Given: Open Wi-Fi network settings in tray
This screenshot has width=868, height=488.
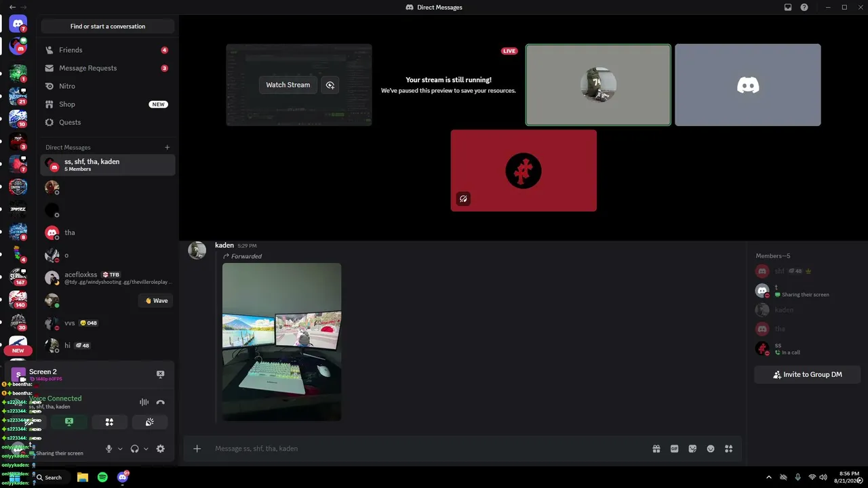Looking at the screenshot, I should pyautogui.click(x=812, y=477).
